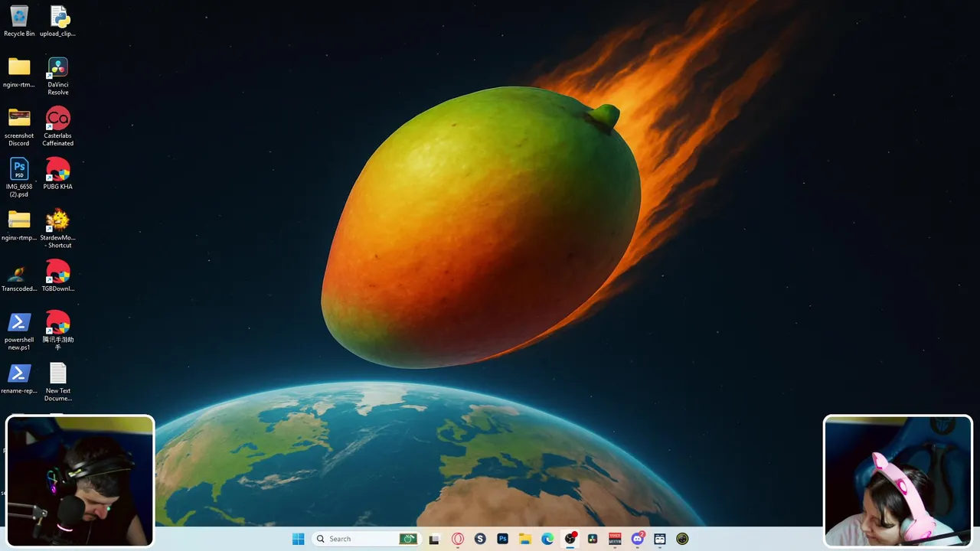Open the round dark icon at the taskbar's end
The image size is (980, 551).
click(x=682, y=539)
